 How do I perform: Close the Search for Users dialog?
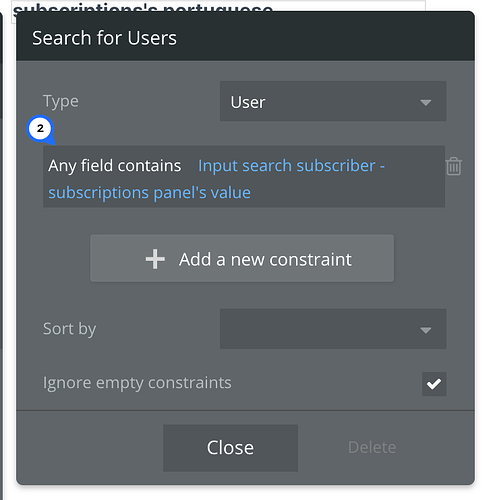pos(230,448)
